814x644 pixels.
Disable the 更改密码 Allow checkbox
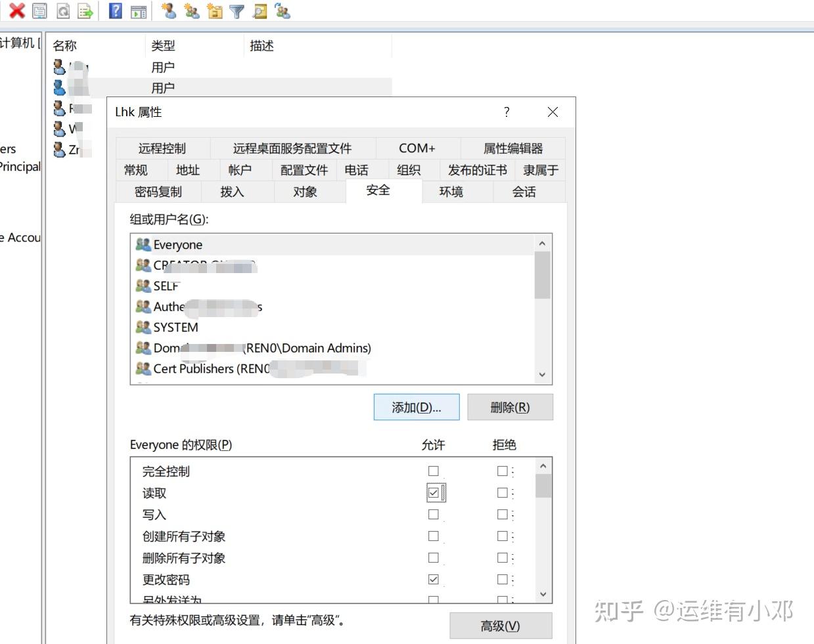pos(432,579)
